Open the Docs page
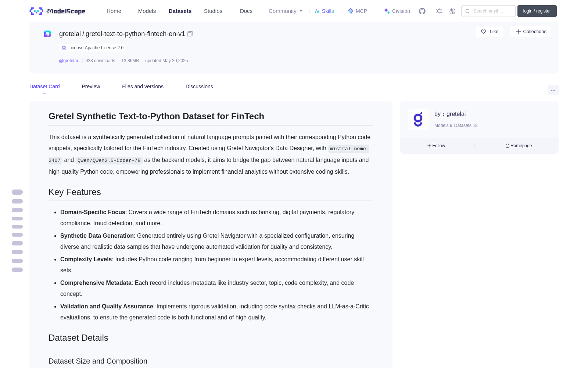The image size is (588, 368). (246, 11)
